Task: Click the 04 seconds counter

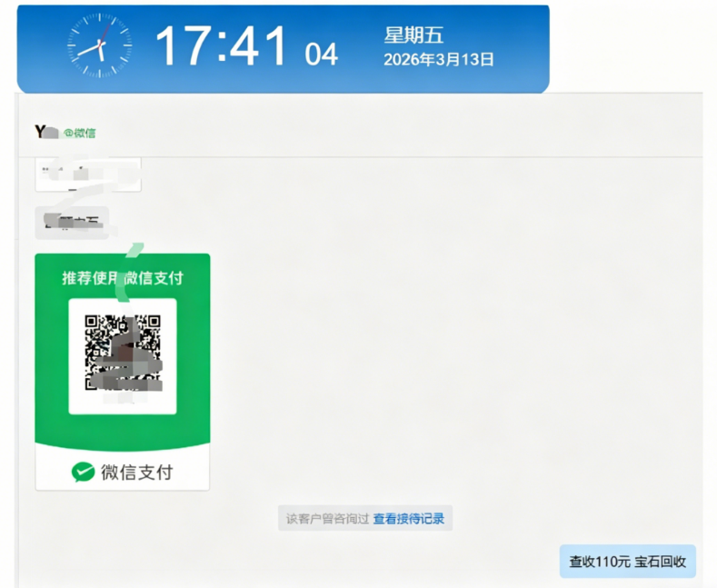Action: tap(321, 55)
